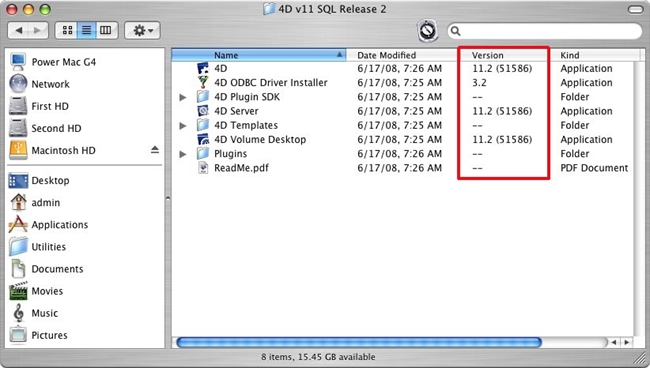Open Applications in the sidebar
Viewport: 650px width, 368px height.
[x=60, y=225]
